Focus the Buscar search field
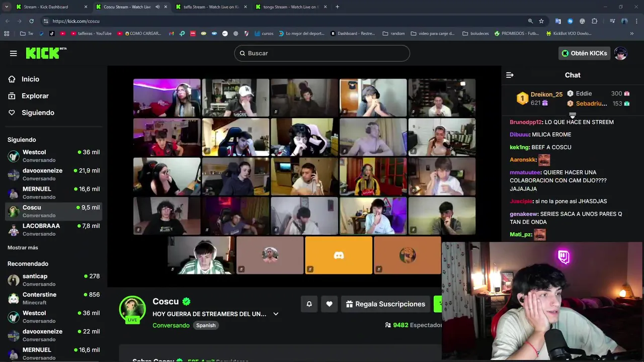Image resolution: width=644 pixels, height=362 pixels. [322, 53]
